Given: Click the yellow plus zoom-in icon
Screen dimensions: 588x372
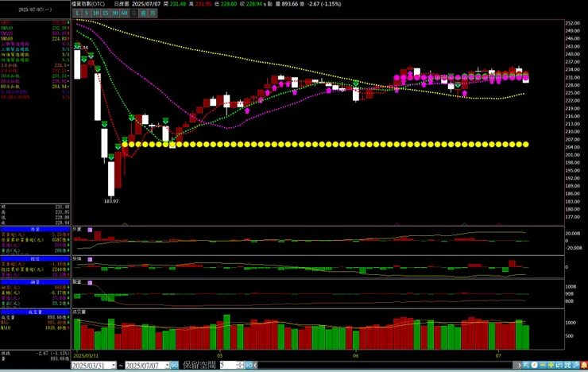Looking at the screenshot, I should pos(551,365).
